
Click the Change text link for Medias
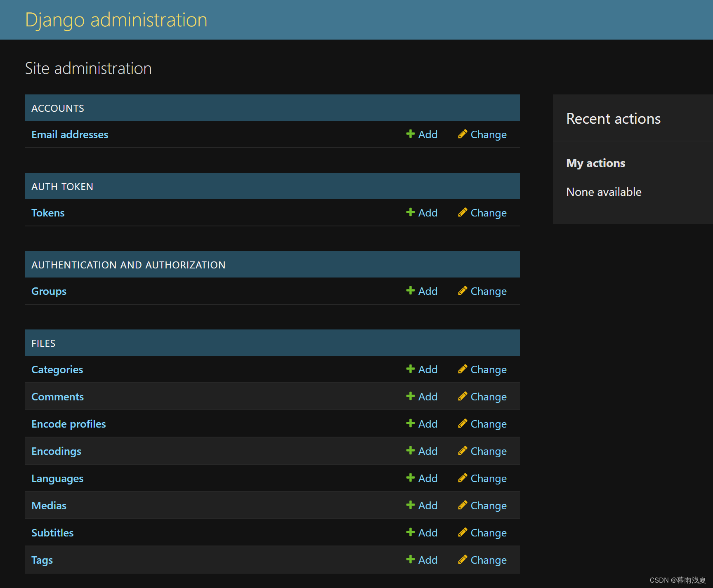coord(489,506)
